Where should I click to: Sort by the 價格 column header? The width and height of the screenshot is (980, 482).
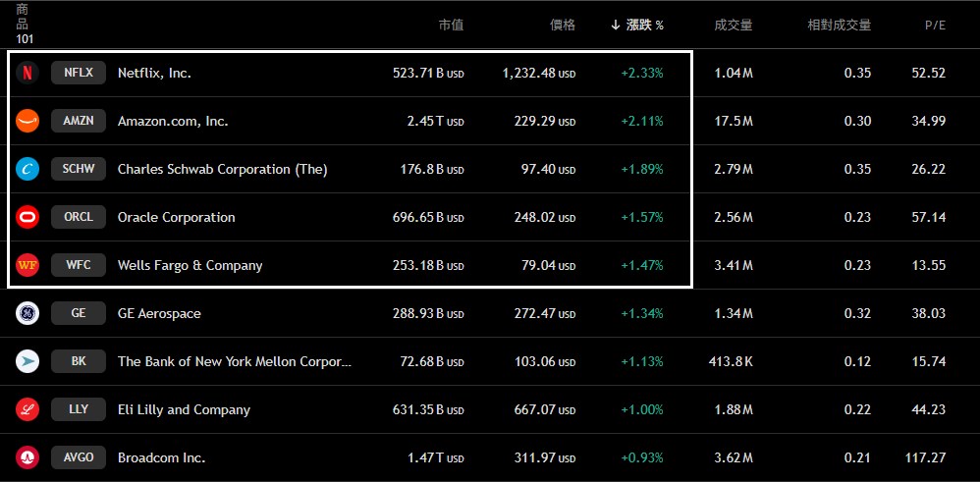563,26
